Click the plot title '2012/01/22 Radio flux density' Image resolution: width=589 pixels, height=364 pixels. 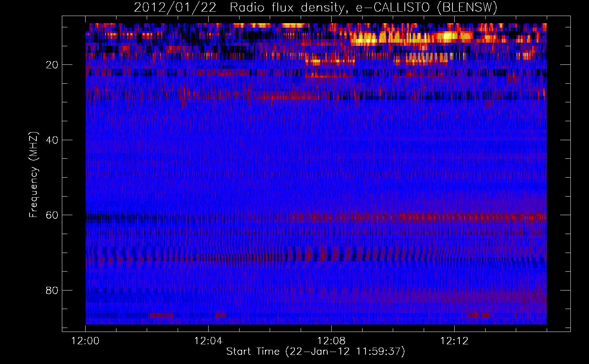coord(316,8)
